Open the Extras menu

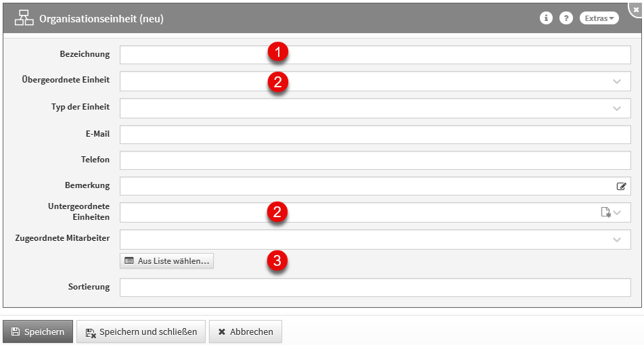[599, 18]
